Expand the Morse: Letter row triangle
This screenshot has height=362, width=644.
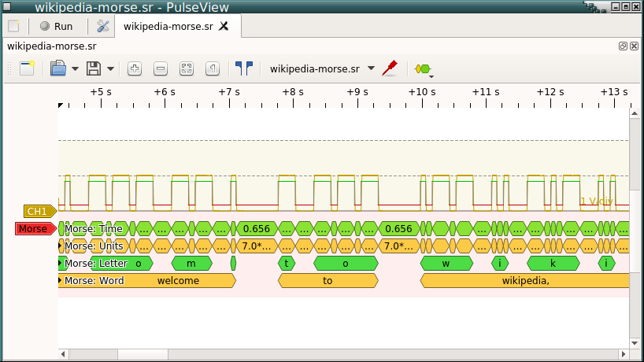point(60,263)
